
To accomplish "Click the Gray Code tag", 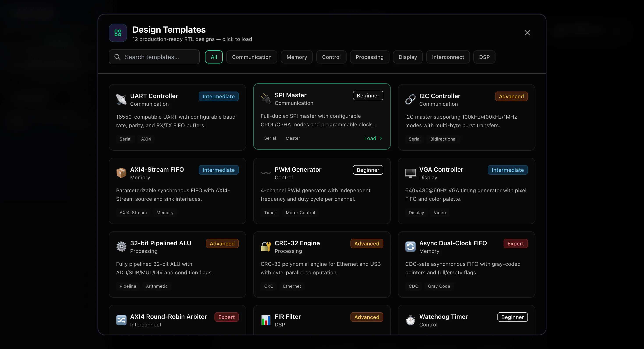I will [439, 286].
